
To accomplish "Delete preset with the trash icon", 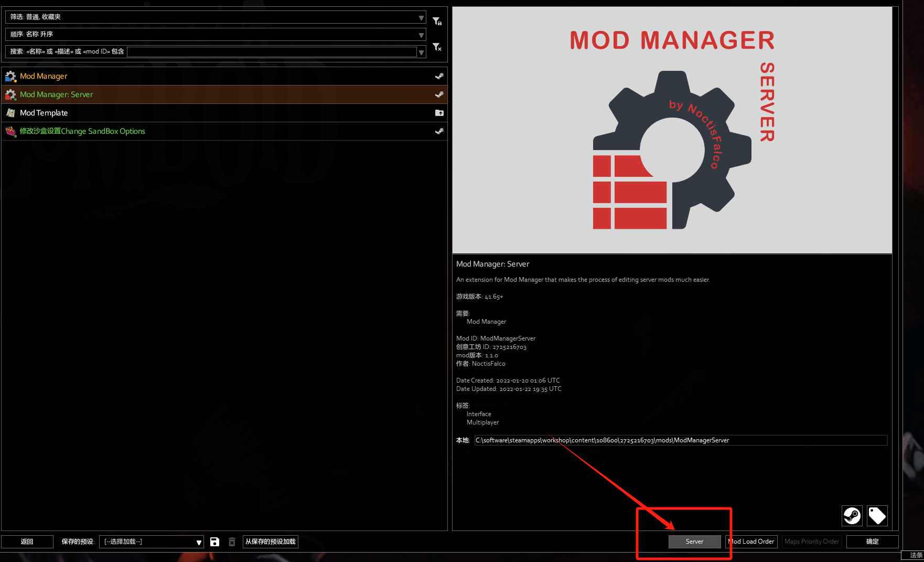I will point(232,542).
